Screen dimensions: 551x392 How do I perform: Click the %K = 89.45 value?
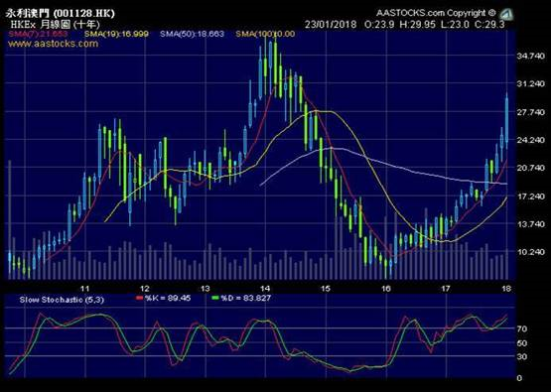pos(168,298)
